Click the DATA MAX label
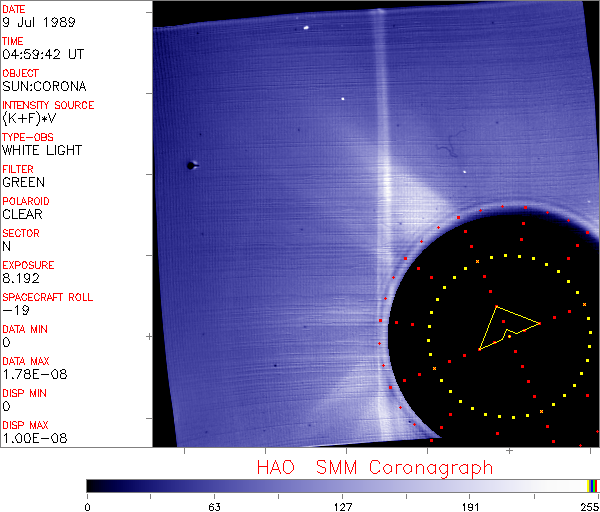Screen dimensions: 600x512 tap(26, 361)
